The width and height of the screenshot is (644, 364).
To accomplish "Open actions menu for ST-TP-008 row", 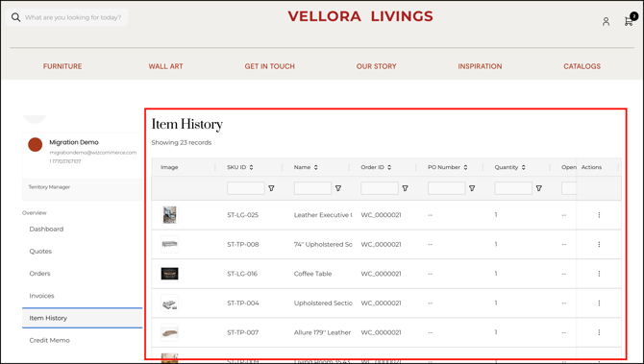I will click(599, 244).
